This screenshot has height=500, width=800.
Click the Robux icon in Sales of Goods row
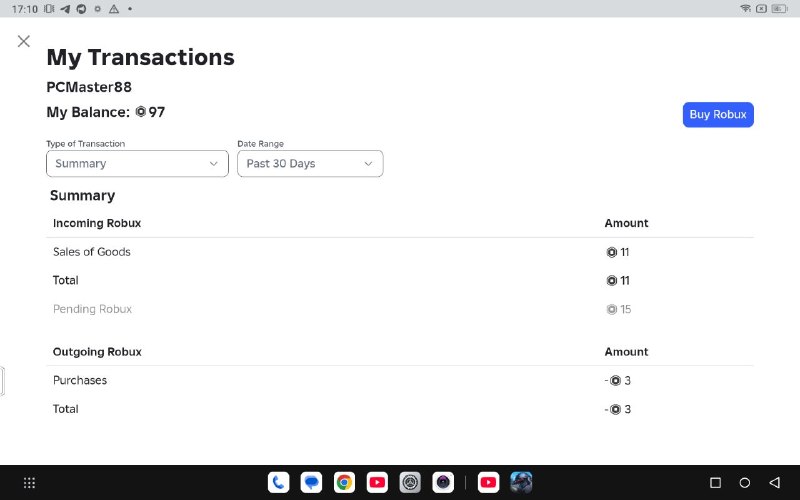tap(612, 252)
